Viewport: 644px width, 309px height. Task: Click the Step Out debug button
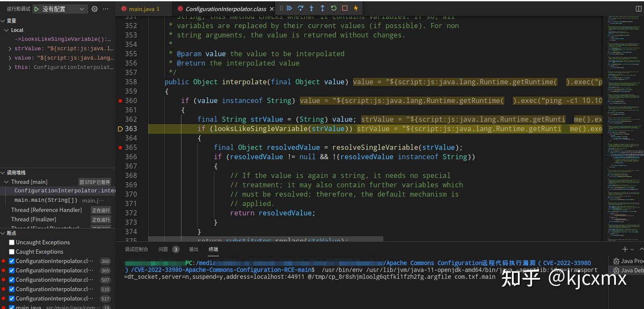(x=322, y=8)
